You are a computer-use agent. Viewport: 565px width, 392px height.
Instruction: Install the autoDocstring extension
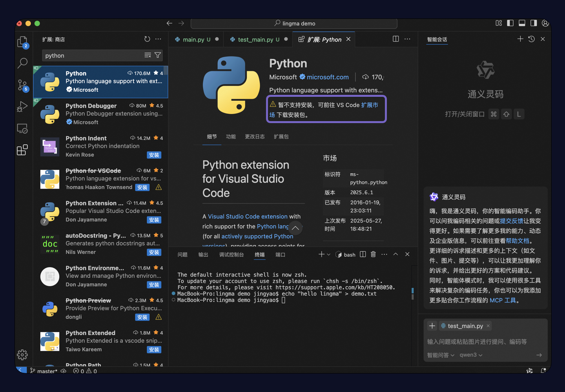click(154, 252)
